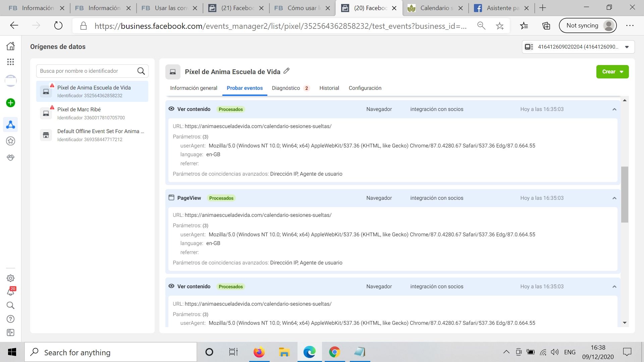Click the PageView event window icon
The height and width of the screenshot is (362, 644).
tap(171, 198)
